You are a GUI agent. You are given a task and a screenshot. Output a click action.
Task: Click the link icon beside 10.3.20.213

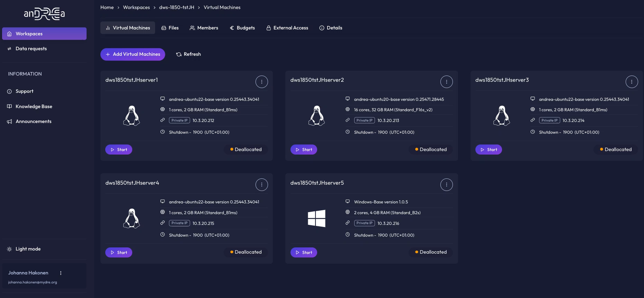pos(347,120)
